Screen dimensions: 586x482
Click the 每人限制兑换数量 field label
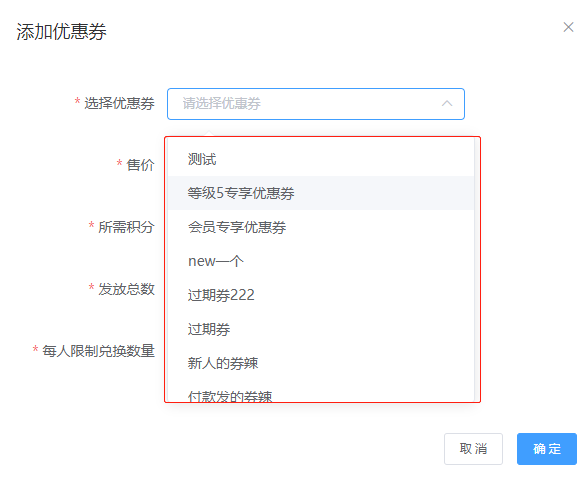98,351
